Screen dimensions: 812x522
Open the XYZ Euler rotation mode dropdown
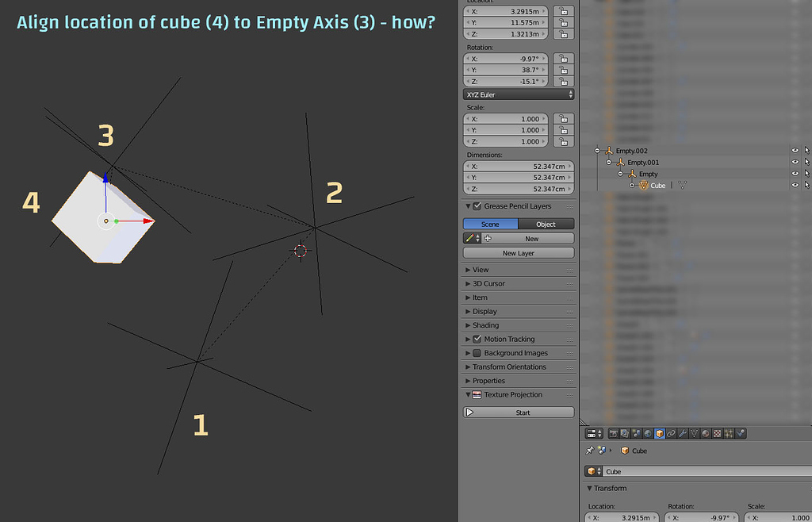[519, 94]
